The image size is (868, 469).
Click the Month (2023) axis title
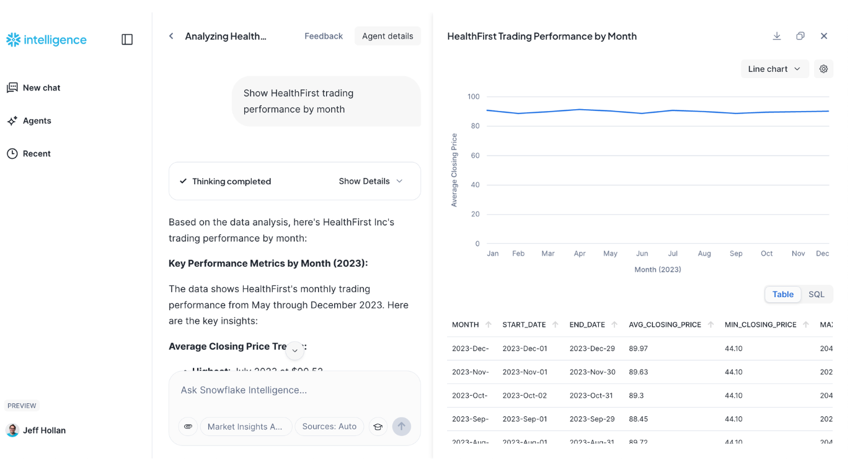coord(658,270)
